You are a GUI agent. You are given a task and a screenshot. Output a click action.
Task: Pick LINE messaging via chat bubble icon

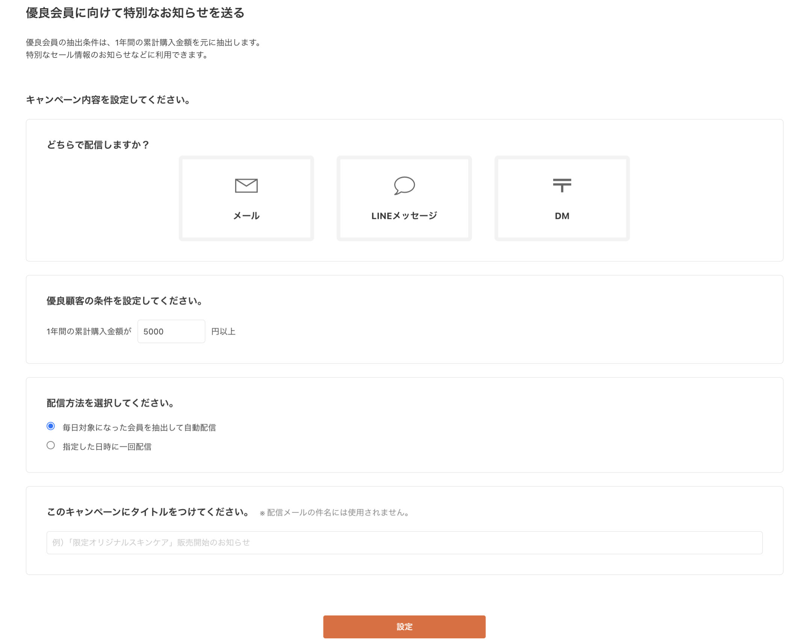[404, 185]
